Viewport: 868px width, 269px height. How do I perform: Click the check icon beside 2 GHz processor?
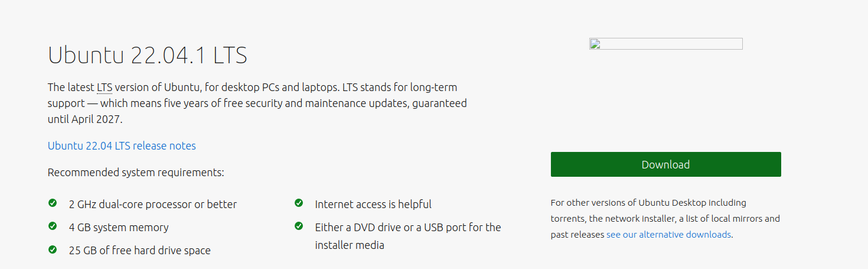53,203
